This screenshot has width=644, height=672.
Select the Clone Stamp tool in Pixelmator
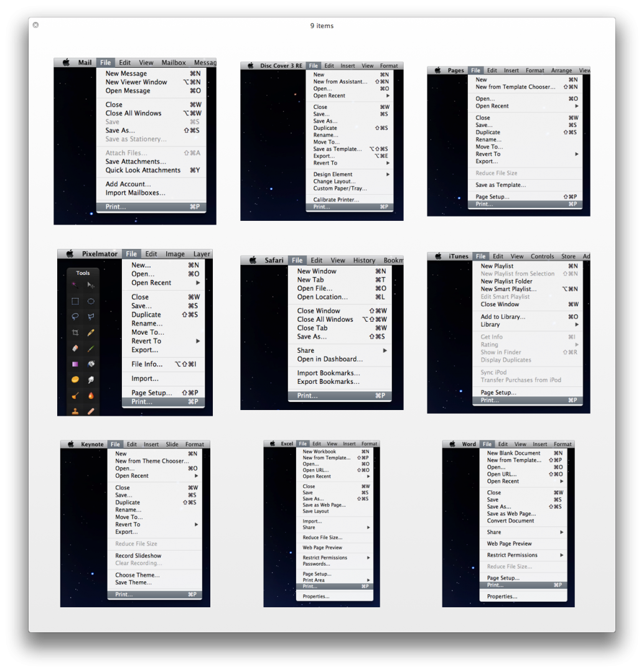[x=75, y=411]
